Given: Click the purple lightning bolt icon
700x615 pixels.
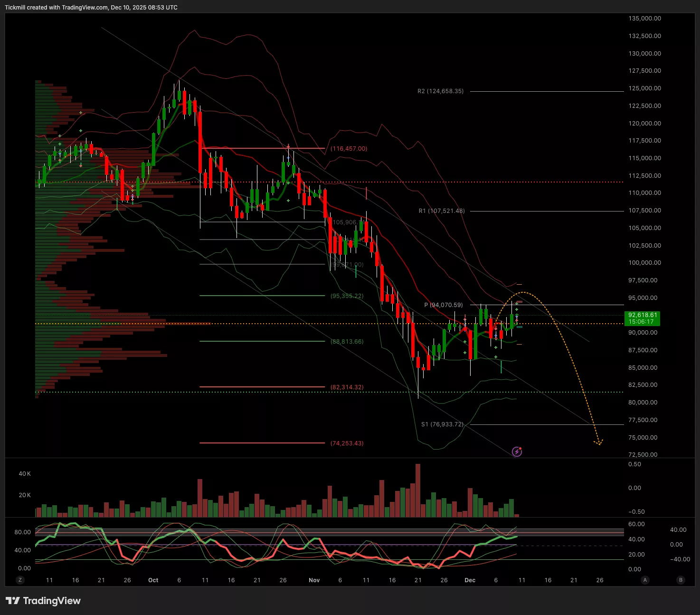Looking at the screenshot, I should point(517,452).
